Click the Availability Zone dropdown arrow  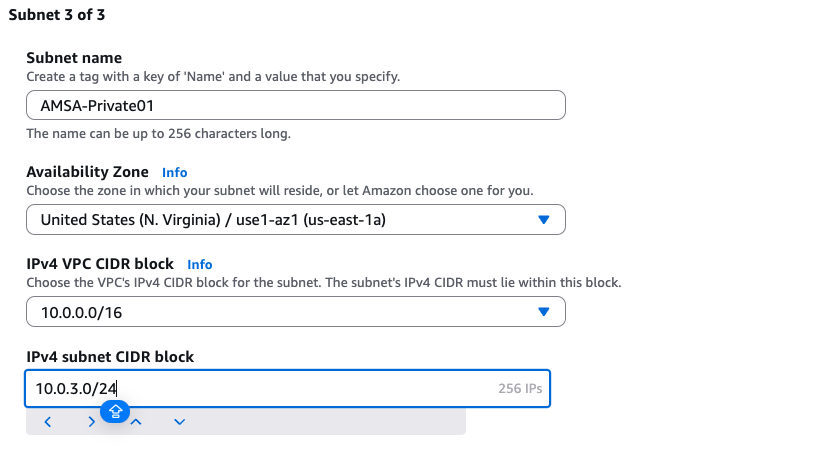(544, 220)
